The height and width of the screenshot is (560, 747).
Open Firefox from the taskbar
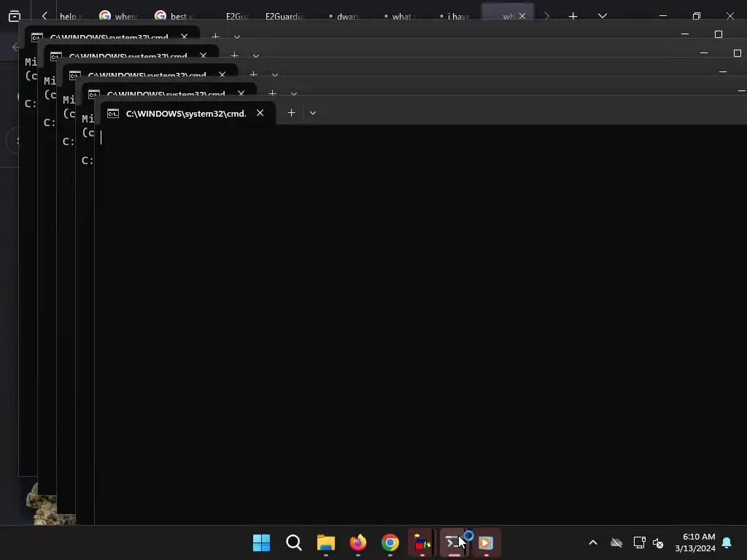coord(357,542)
